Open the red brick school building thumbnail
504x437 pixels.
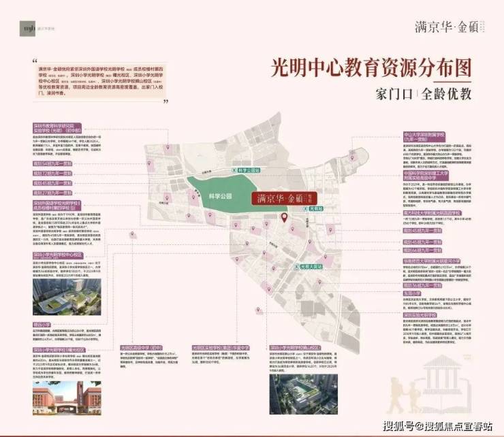pyautogui.click(x=67, y=398)
